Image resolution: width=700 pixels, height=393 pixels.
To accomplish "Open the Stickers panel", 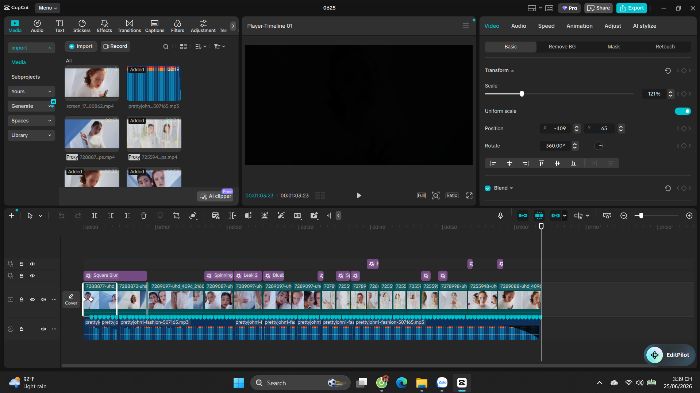I will click(x=82, y=26).
